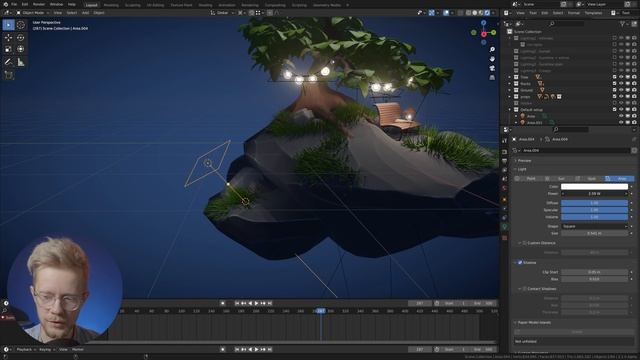Open the Render menu
Image resolution: width=640 pixels, height=360 pixels.
(x=39, y=4)
